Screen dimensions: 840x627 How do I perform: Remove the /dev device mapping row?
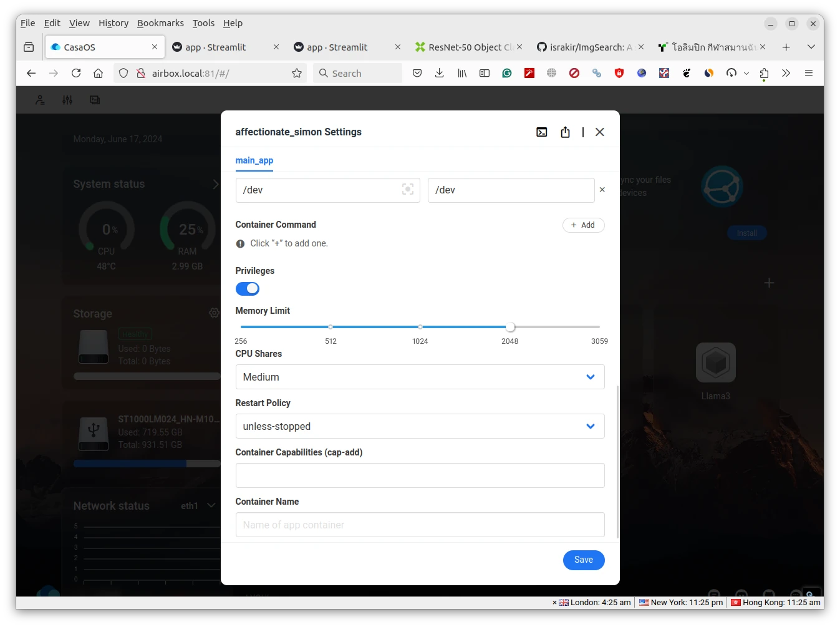point(602,190)
